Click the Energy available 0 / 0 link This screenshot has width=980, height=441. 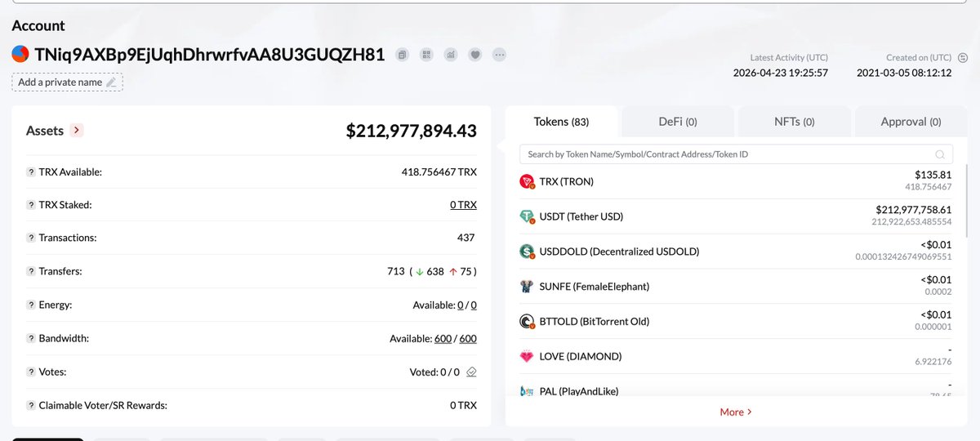(467, 305)
